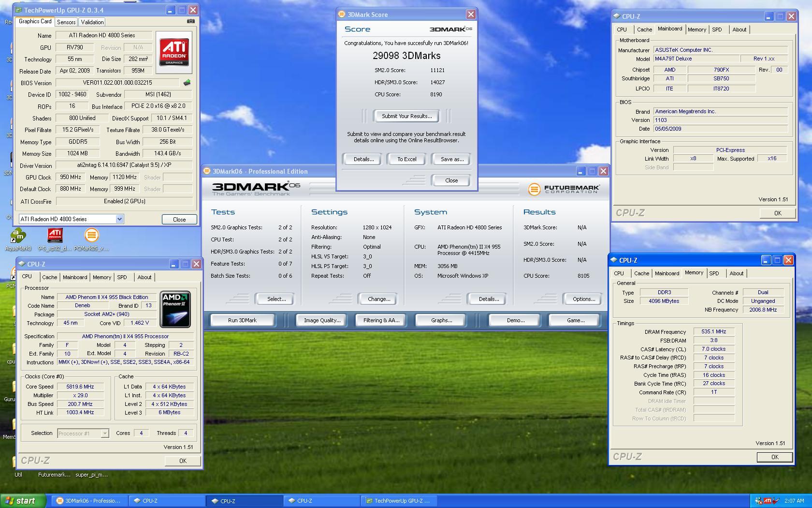Image resolution: width=812 pixels, height=508 pixels.
Task: Click the 3DMark Score title bar icon
Action: (342, 15)
